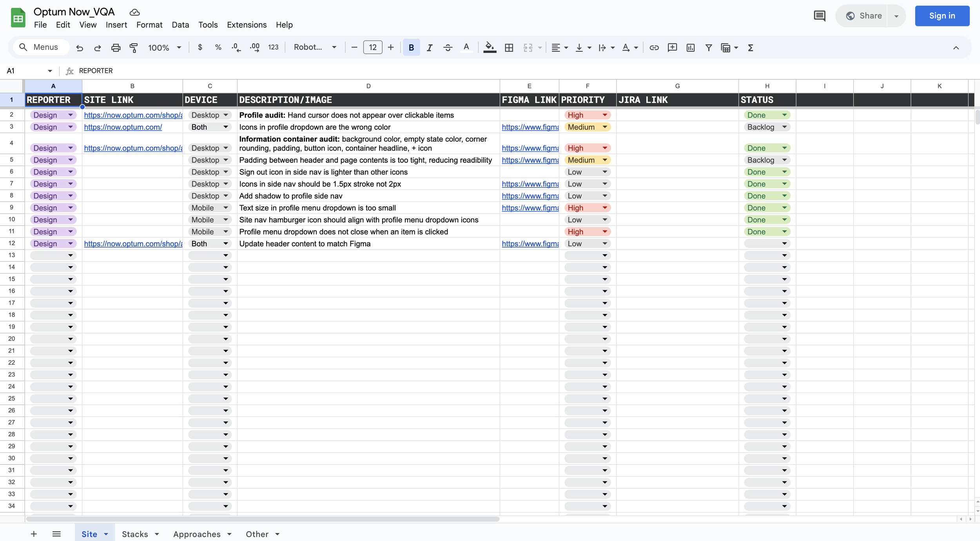This screenshot has width=980, height=541.
Task: Toggle bold formatting button
Action: pyautogui.click(x=411, y=47)
